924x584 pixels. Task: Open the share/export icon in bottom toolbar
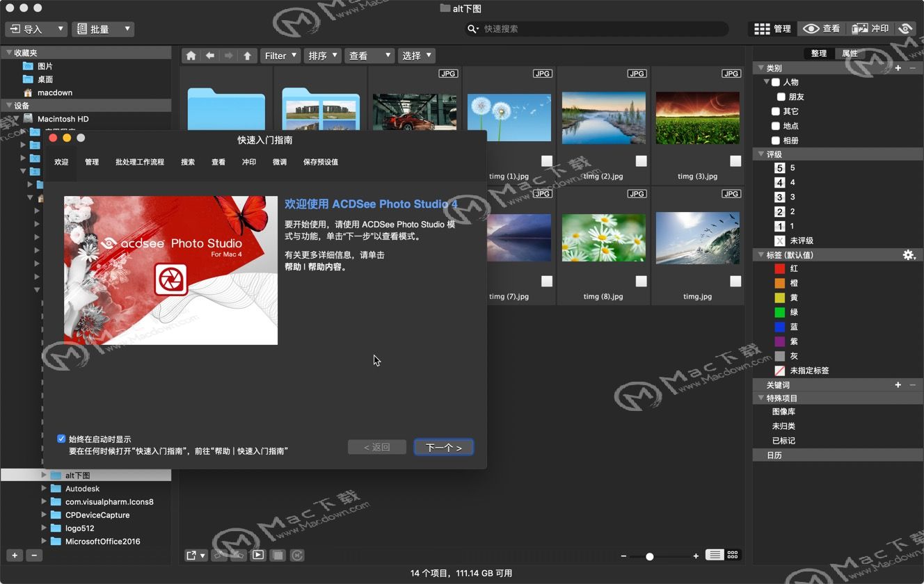click(196, 555)
